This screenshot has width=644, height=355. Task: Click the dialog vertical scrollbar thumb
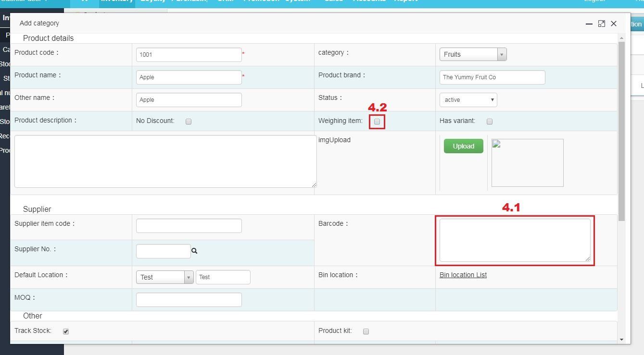point(621,132)
